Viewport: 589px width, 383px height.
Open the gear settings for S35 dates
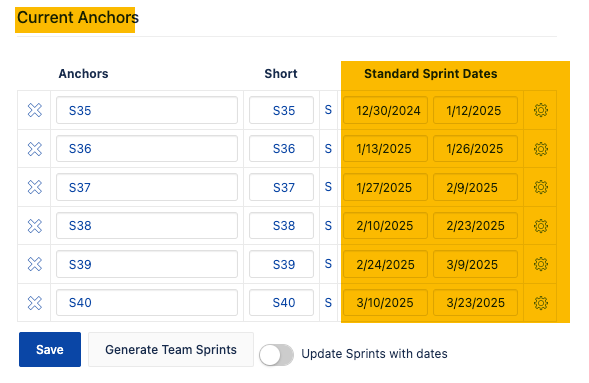click(541, 110)
